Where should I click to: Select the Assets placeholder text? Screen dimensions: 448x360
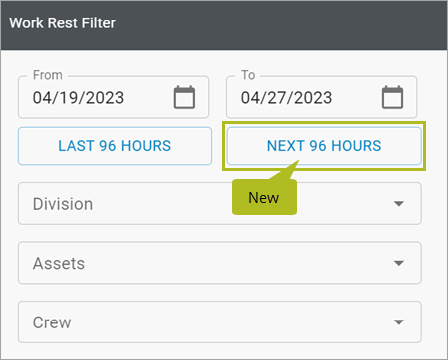[59, 263]
